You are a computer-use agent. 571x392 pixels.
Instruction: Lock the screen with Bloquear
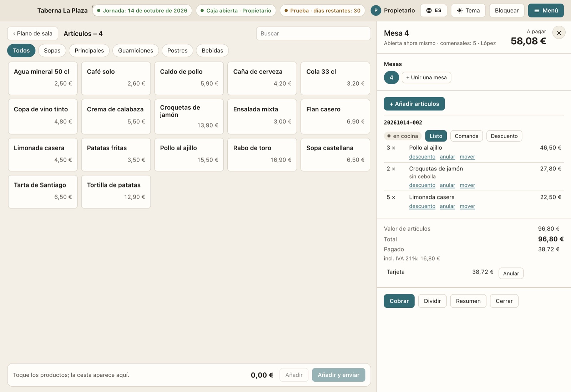point(506,10)
